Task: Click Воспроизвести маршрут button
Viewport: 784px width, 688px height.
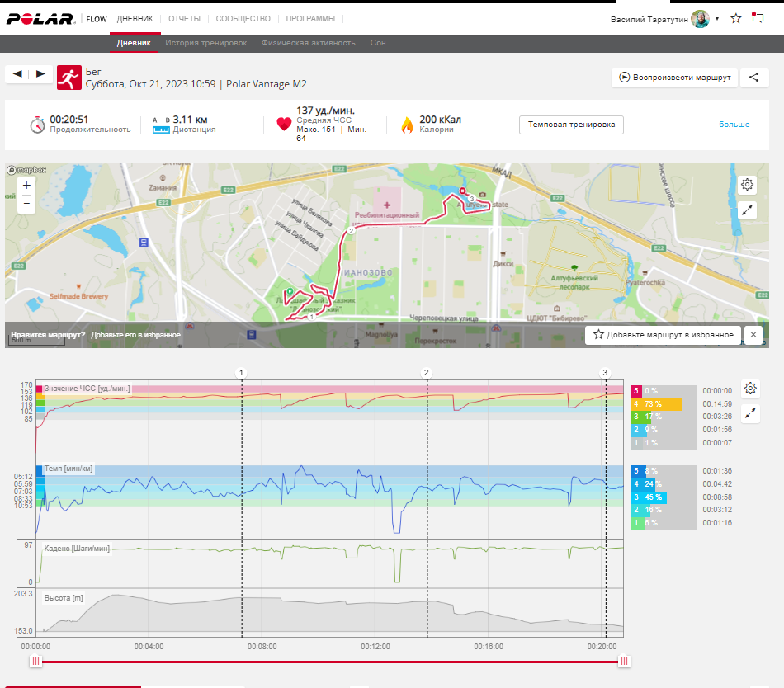Action: [x=675, y=78]
